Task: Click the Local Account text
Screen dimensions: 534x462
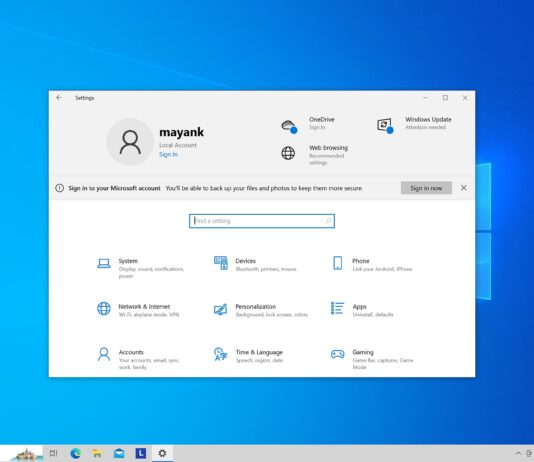Action: (x=177, y=145)
